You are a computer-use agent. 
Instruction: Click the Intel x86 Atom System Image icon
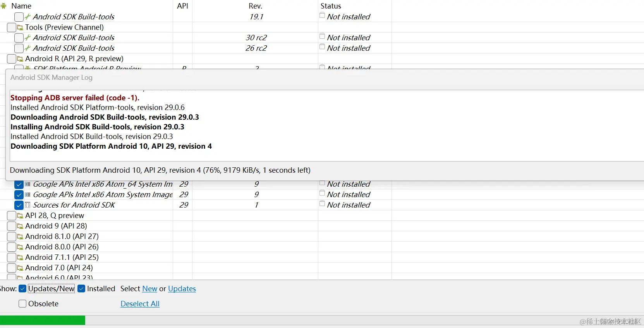27,194
